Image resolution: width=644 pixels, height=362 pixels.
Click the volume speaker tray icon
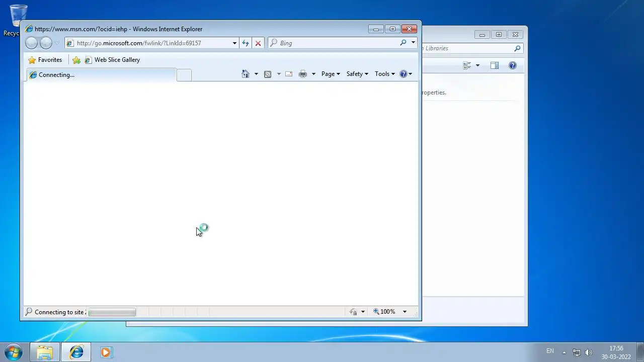coord(589,352)
